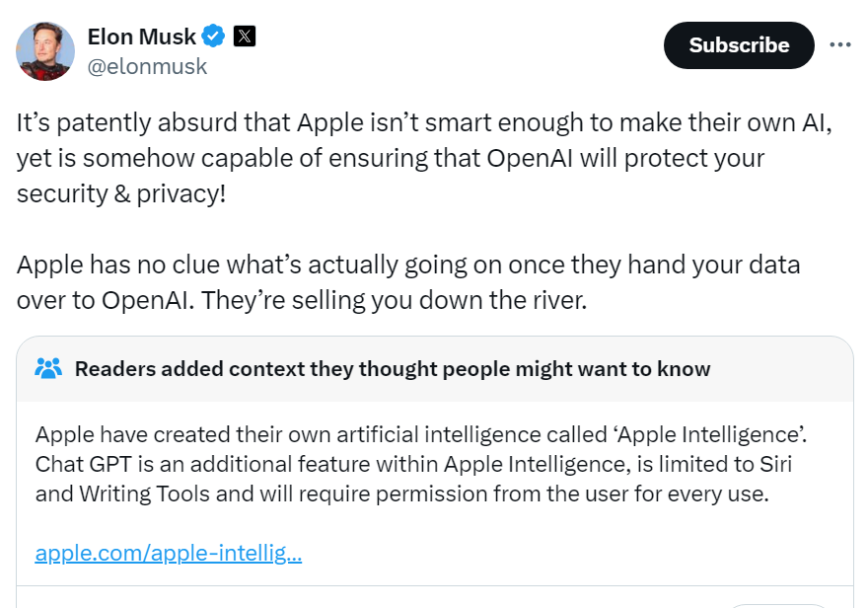Click the "Elon Musk" display name
The height and width of the screenshot is (608, 868).
pos(142,37)
